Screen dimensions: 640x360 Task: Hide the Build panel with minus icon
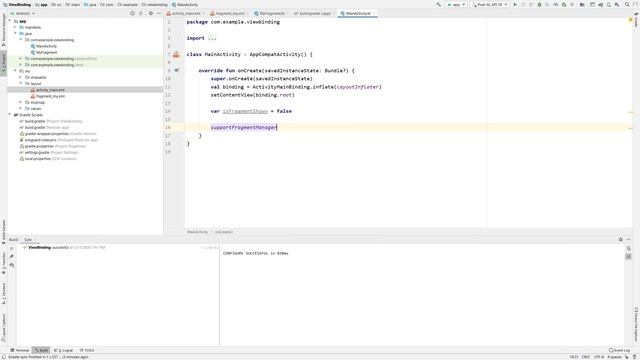[629, 240]
